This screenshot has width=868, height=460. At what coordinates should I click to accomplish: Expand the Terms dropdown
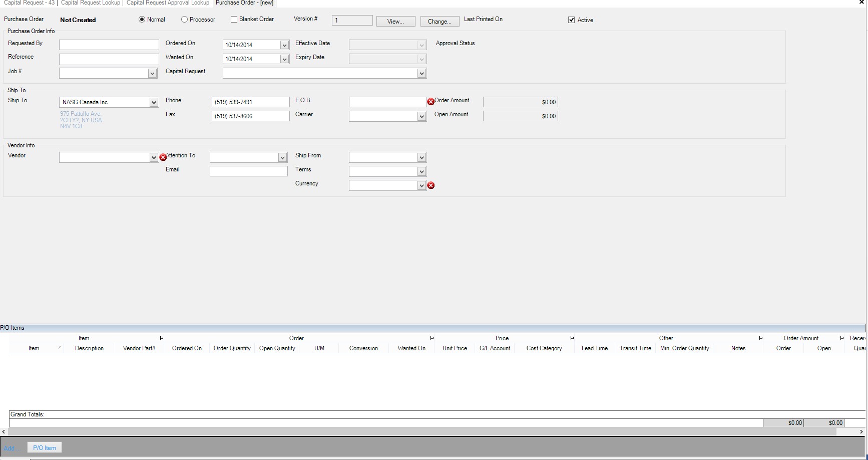pyautogui.click(x=422, y=171)
